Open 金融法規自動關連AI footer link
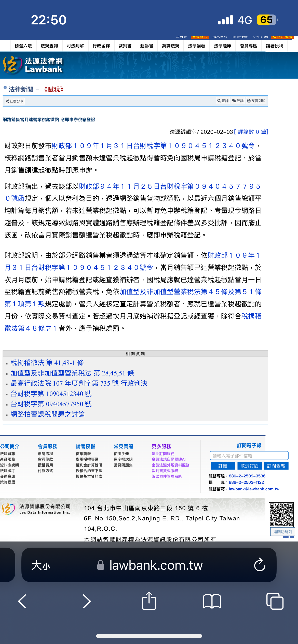298x644 pixels. 168,459
